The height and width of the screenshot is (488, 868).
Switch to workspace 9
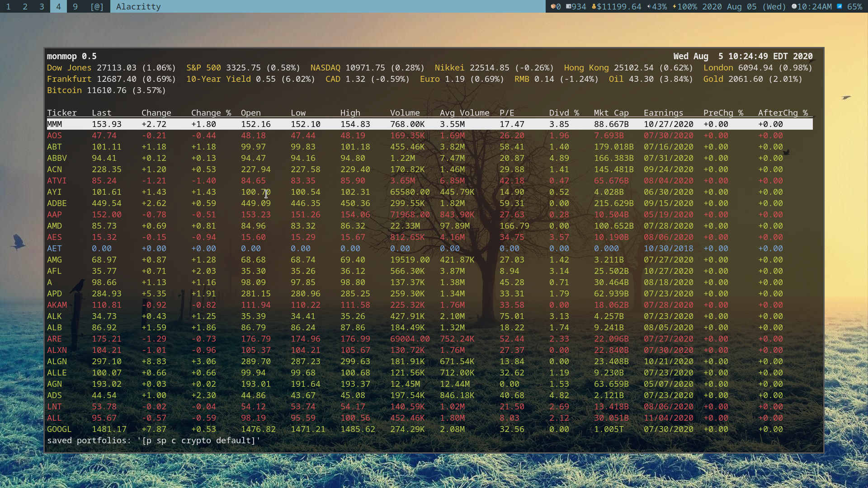(x=75, y=6)
